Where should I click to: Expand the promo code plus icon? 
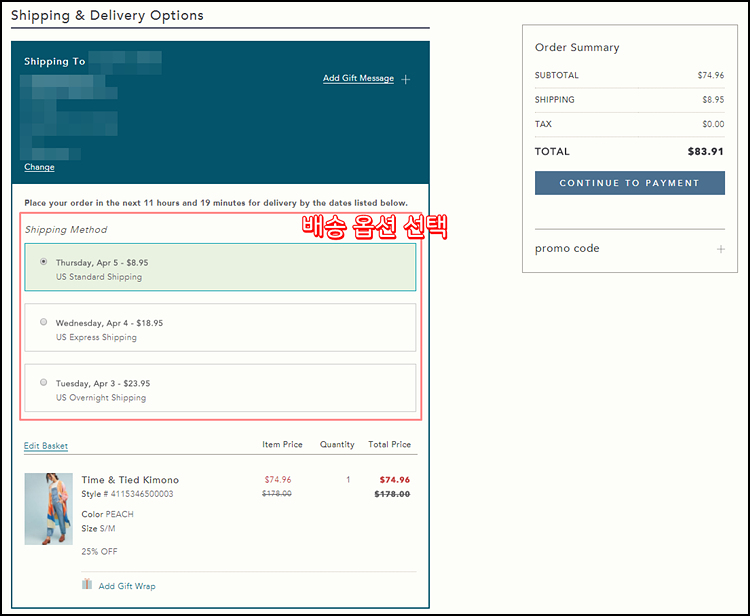[x=720, y=249]
